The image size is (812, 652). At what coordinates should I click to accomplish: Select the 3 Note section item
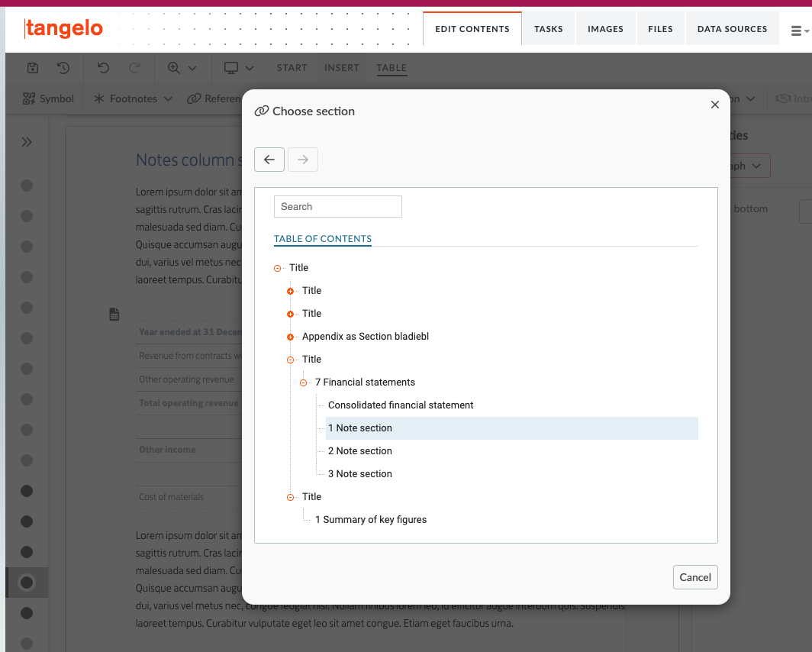click(360, 474)
